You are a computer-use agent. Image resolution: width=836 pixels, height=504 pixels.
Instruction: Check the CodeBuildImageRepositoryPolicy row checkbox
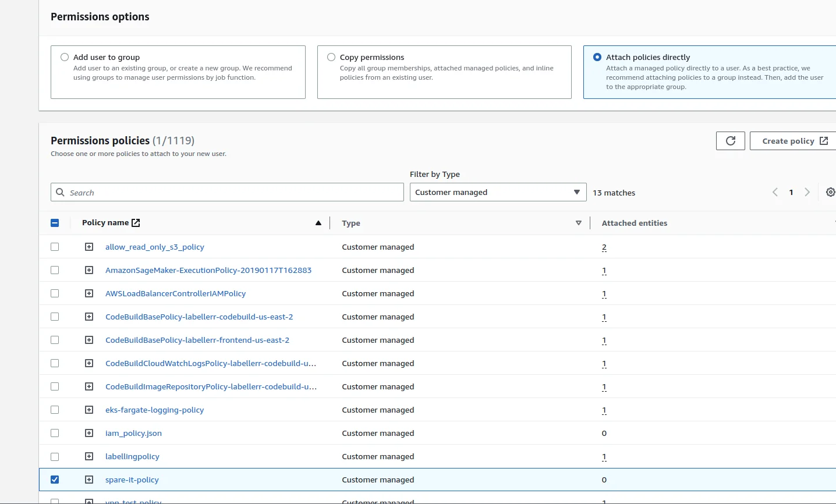(55, 386)
